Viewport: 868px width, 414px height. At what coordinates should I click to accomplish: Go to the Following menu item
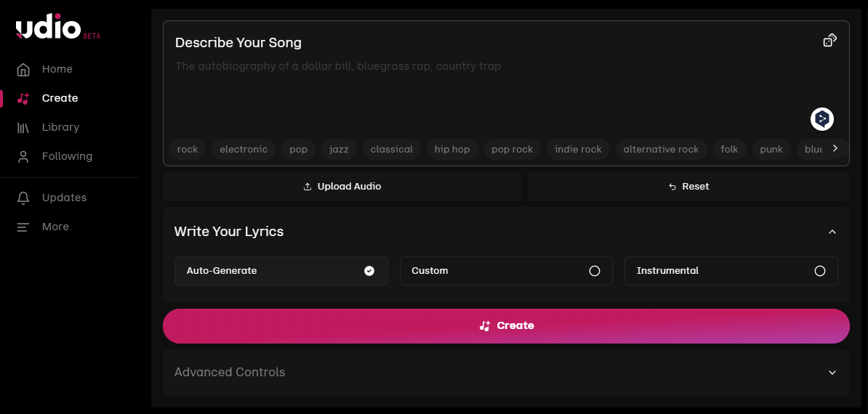tap(67, 156)
